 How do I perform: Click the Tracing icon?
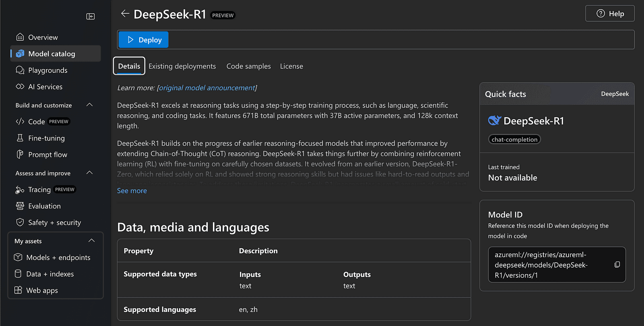coord(20,190)
